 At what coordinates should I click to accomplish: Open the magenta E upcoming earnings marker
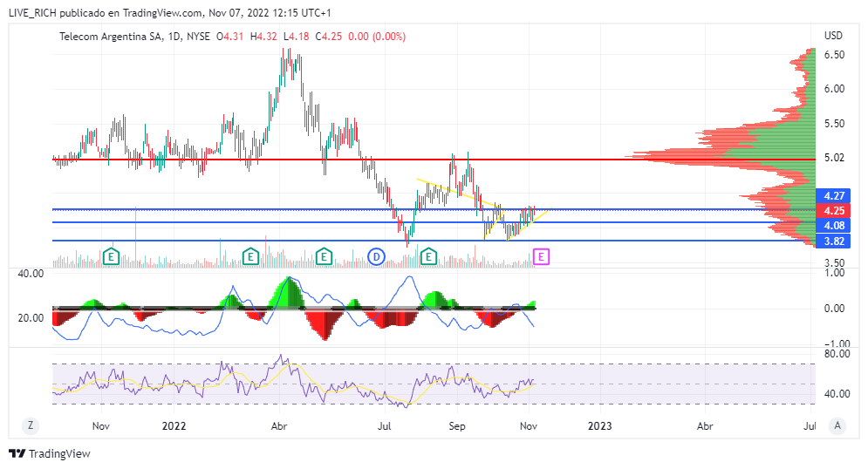point(541,256)
